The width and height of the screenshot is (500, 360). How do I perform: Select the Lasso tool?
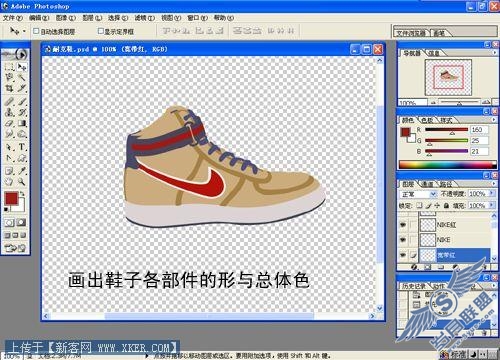pyautogui.click(x=9, y=77)
